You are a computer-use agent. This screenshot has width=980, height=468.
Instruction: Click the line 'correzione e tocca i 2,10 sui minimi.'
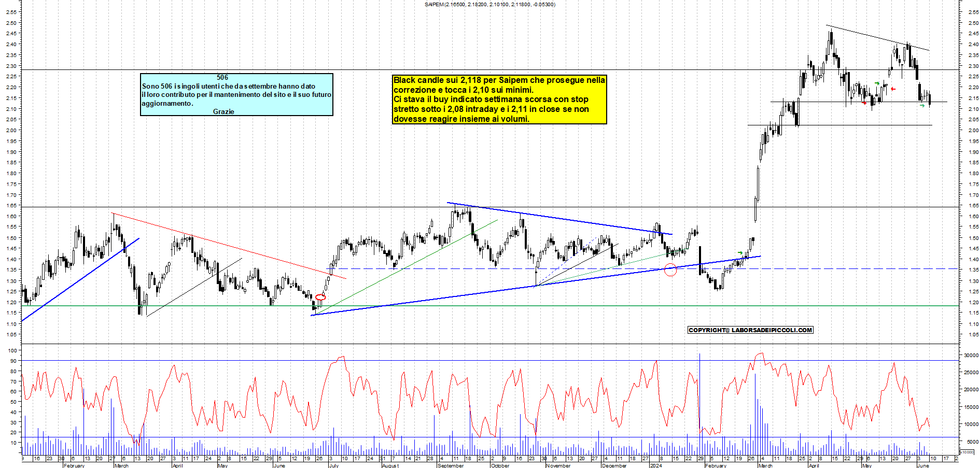click(464, 90)
